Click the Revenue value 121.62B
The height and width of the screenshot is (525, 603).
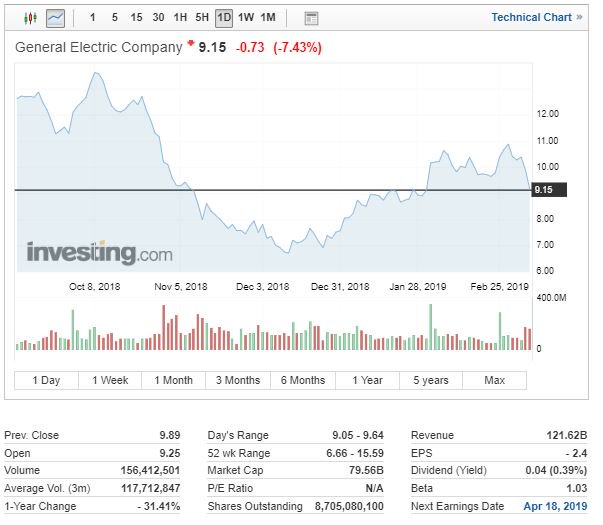[567, 435]
